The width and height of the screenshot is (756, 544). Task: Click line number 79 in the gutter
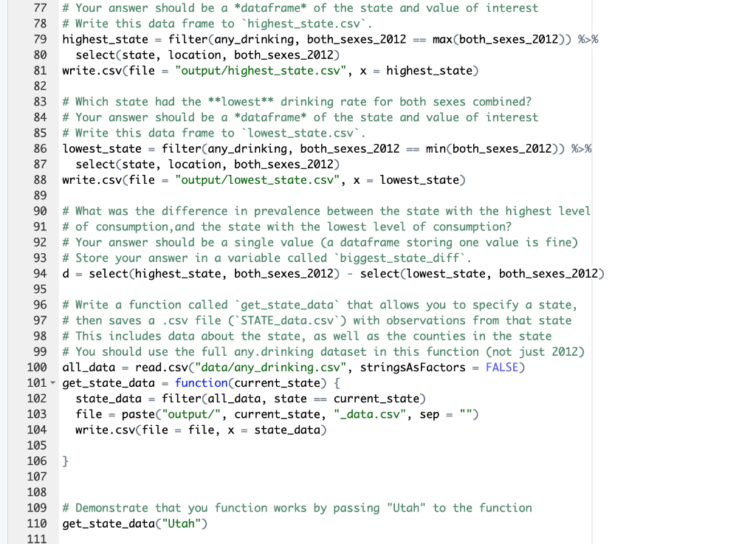click(41, 39)
